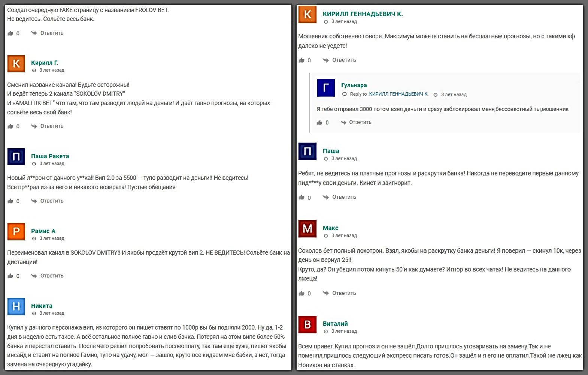
Task: Open Рамис А orange avatar
Action: (x=16, y=231)
